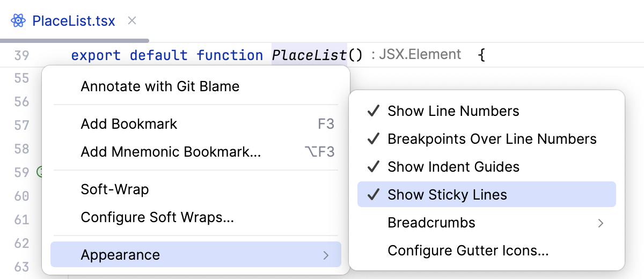The height and width of the screenshot is (279, 644).
Task: Toggle the Show Sticky Lines option
Action: coord(447,195)
